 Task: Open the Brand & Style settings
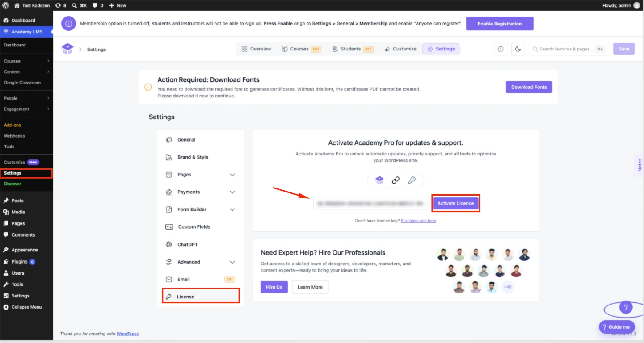(201, 157)
